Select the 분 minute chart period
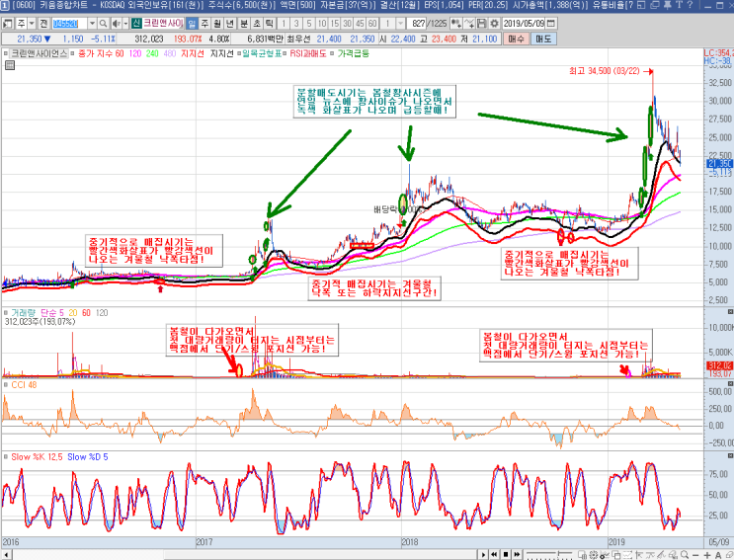This screenshot has height=560, width=734. point(244,24)
